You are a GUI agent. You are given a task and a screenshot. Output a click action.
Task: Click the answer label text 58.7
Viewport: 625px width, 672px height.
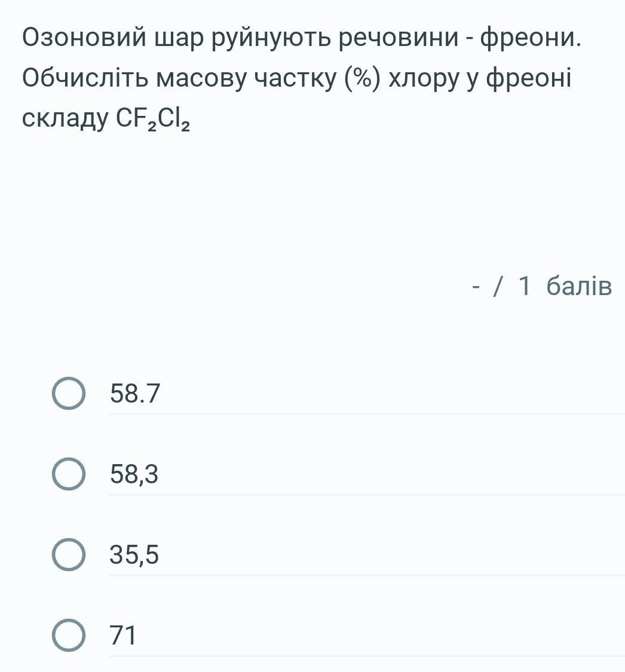tap(134, 394)
